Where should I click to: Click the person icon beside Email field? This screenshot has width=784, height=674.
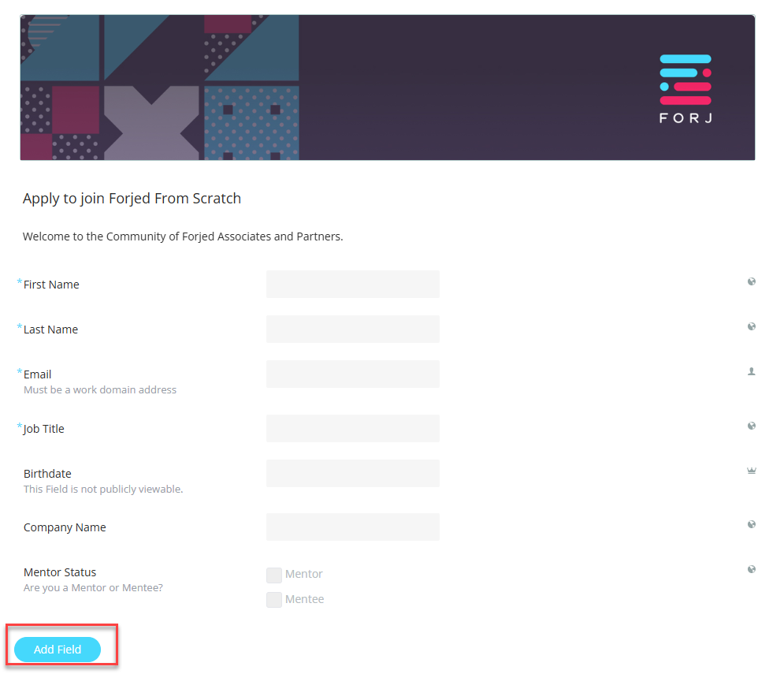[751, 371]
